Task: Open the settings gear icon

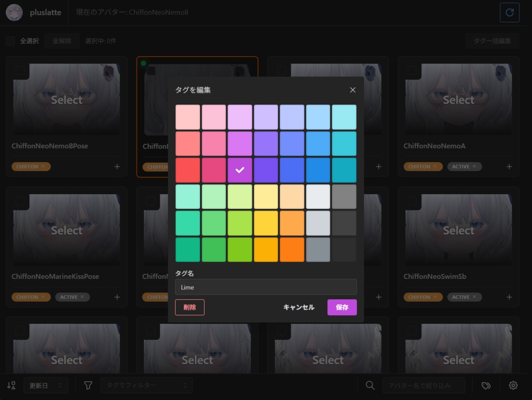Action: (x=513, y=385)
